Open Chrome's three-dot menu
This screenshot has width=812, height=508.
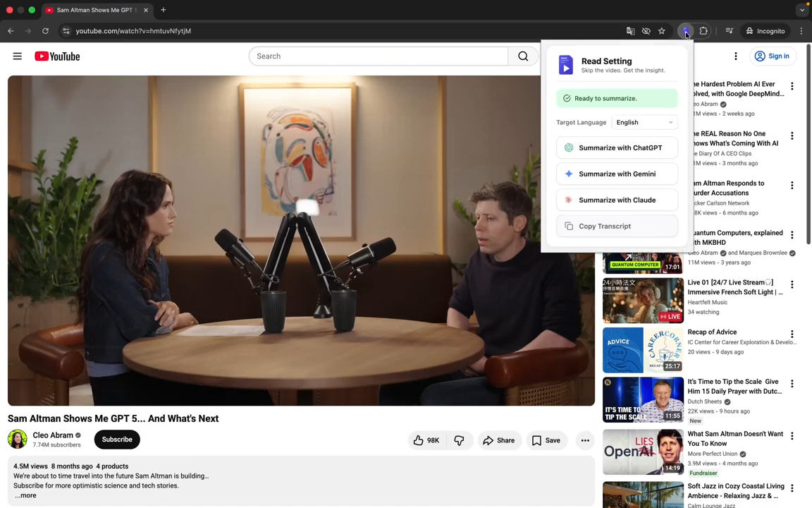click(801, 31)
